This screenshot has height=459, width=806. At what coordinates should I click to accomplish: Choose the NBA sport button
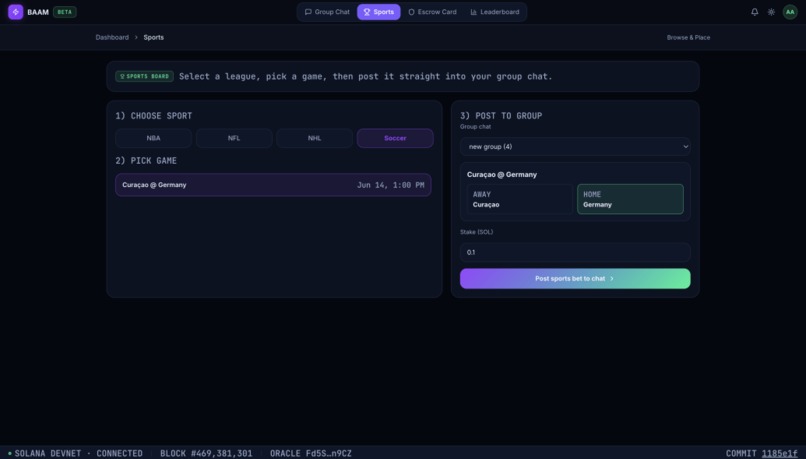pos(153,138)
